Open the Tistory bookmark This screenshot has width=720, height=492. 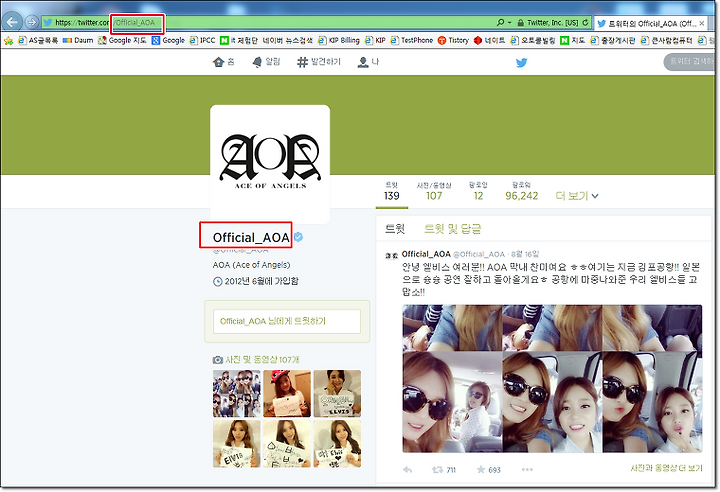[x=453, y=40]
